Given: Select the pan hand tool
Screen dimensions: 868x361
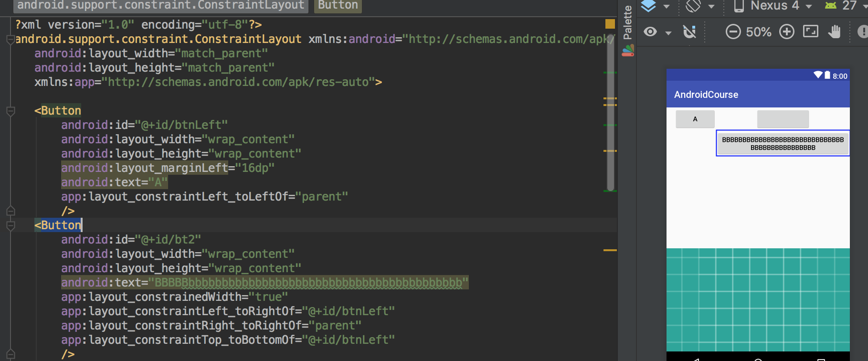Looking at the screenshot, I should pos(835,32).
